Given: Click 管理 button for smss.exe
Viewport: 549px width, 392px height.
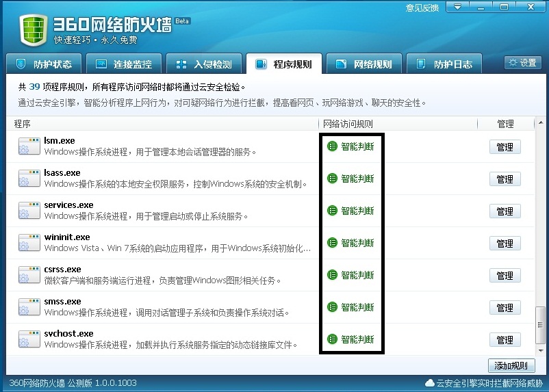Looking at the screenshot, I should [505, 308].
